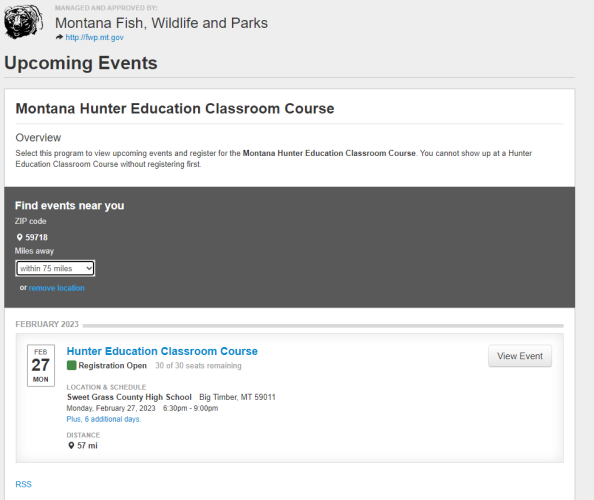Click the green Registration Open status square

point(71,365)
